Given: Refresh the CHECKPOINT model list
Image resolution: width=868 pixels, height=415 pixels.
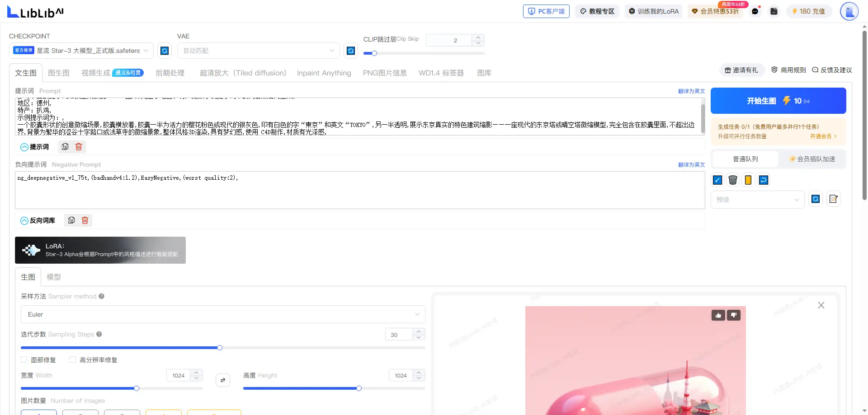Looking at the screenshot, I should coord(165,51).
